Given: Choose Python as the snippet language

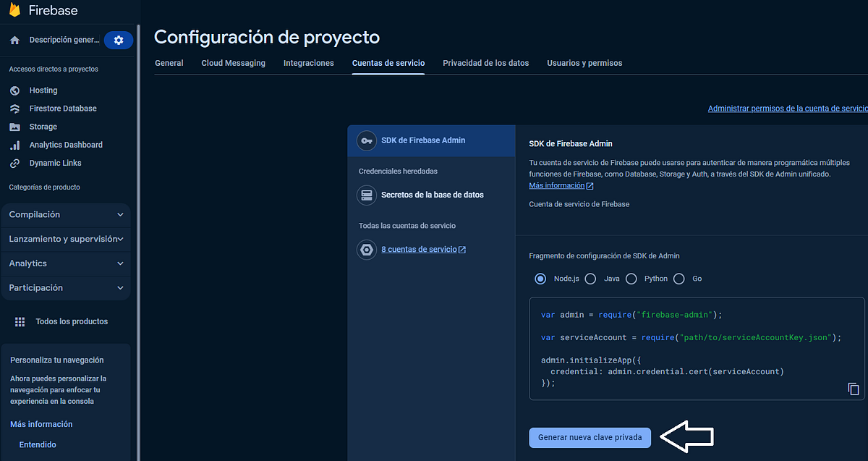Looking at the screenshot, I should [631, 279].
